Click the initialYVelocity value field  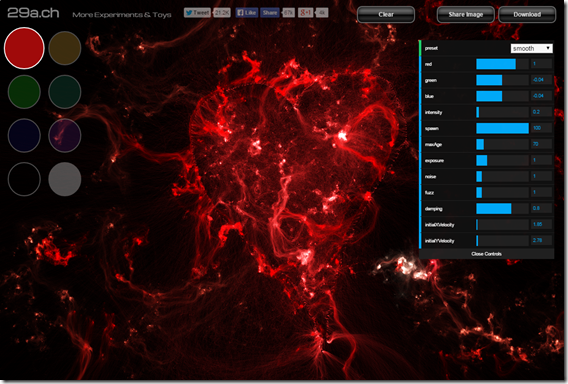(542, 241)
